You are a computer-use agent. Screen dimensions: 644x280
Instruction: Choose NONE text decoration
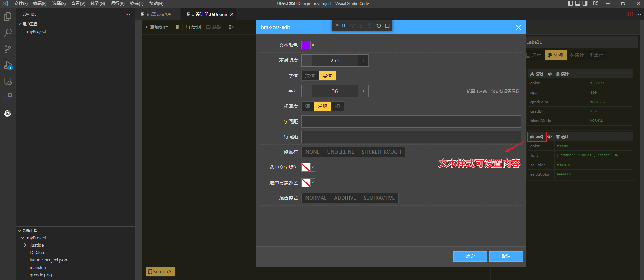pos(312,152)
